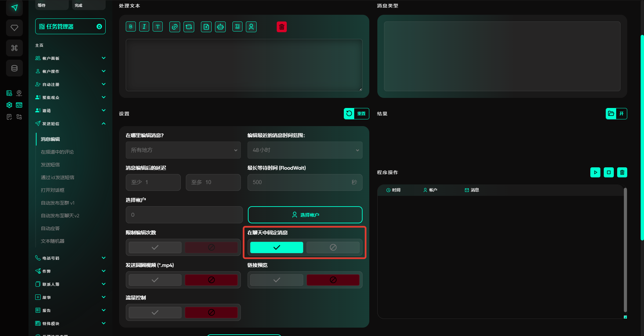Click the 处理文本 text area
Image resolution: width=644 pixels, height=336 pixels.
tap(244, 65)
